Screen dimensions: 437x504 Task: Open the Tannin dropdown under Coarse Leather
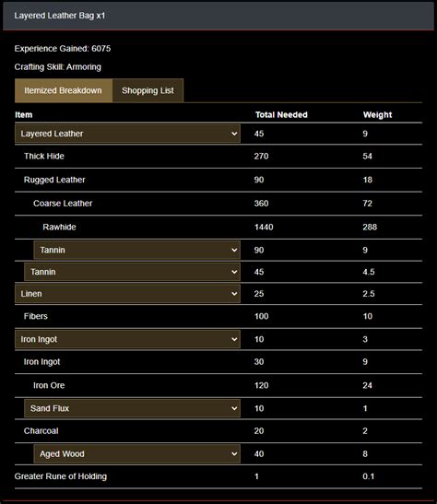tap(137, 250)
